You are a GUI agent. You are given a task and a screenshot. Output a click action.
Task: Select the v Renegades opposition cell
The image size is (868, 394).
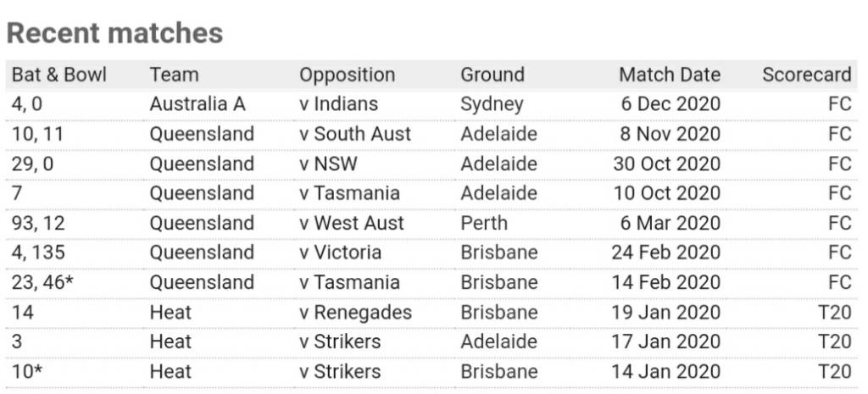[355, 312]
